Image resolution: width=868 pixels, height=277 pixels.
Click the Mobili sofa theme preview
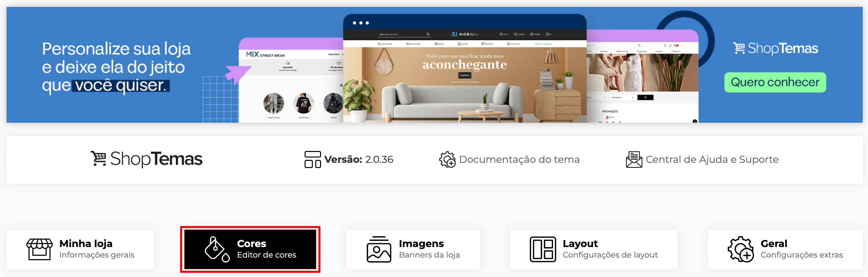pyautogui.click(x=464, y=81)
